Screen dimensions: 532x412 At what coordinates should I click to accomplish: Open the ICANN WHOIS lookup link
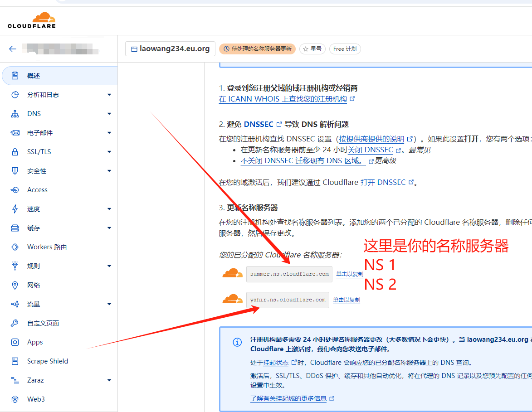point(283,99)
